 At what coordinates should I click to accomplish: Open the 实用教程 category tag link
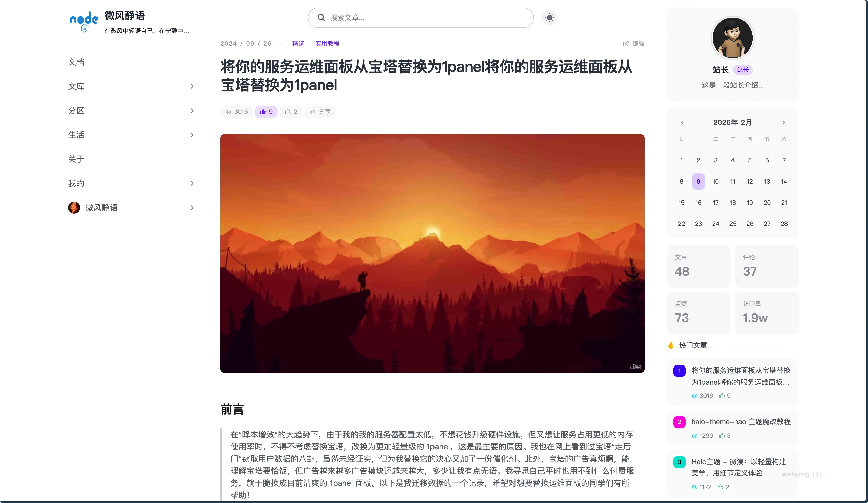point(327,43)
